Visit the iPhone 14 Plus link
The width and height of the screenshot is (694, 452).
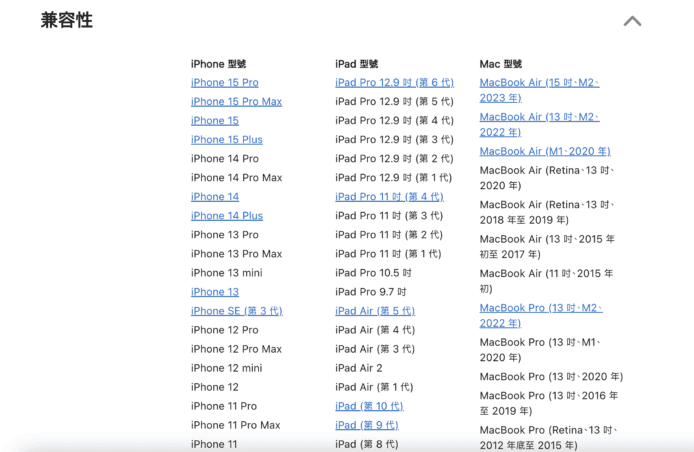tap(226, 216)
